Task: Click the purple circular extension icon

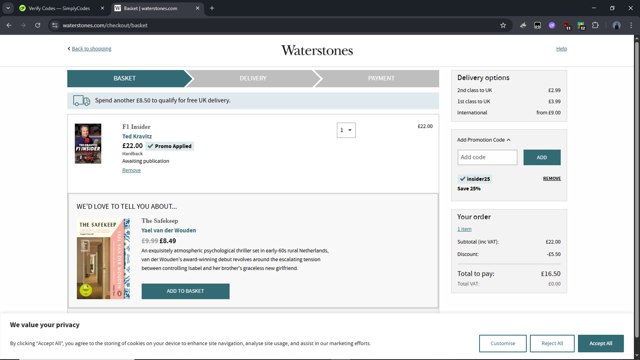Action: point(552,25)
